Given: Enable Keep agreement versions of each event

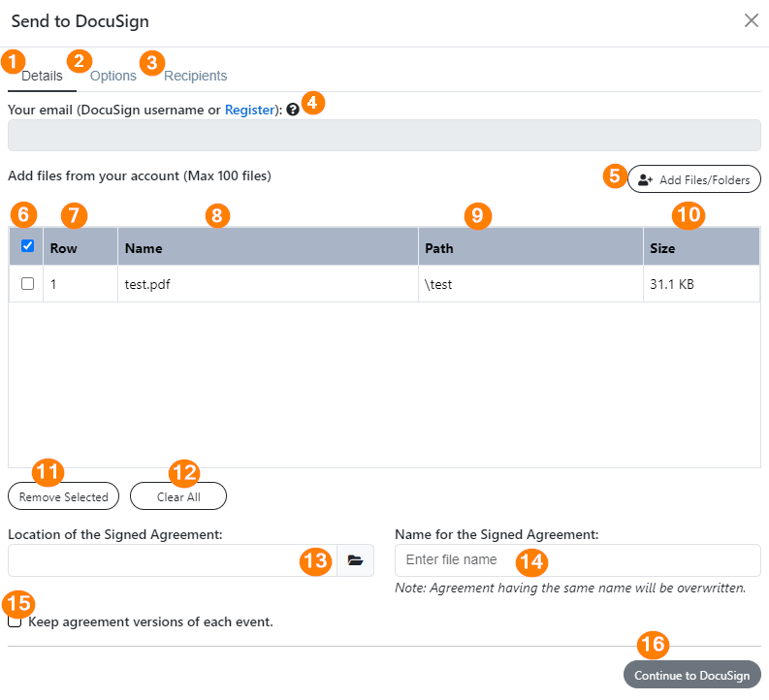Looking at the screenshot, I should [15, 621].
